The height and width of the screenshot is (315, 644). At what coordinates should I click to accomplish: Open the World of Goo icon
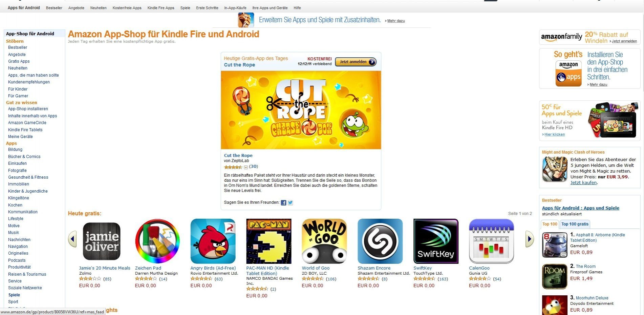tap(324, 241)
